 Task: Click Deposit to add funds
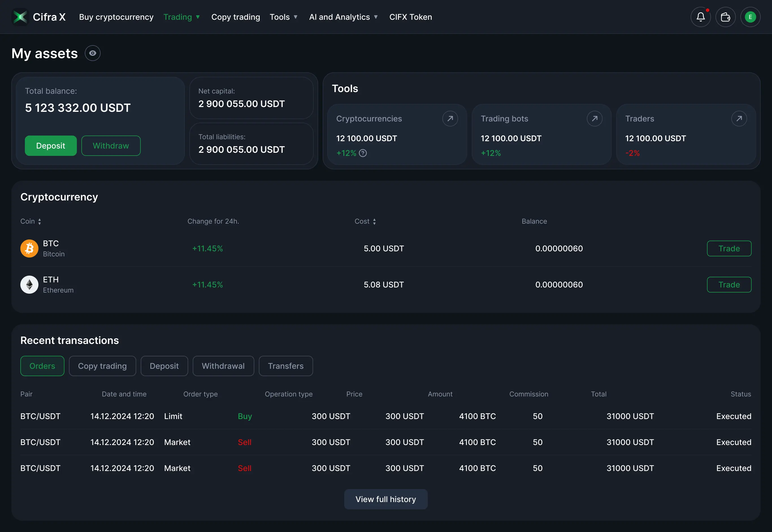point(50,145)
